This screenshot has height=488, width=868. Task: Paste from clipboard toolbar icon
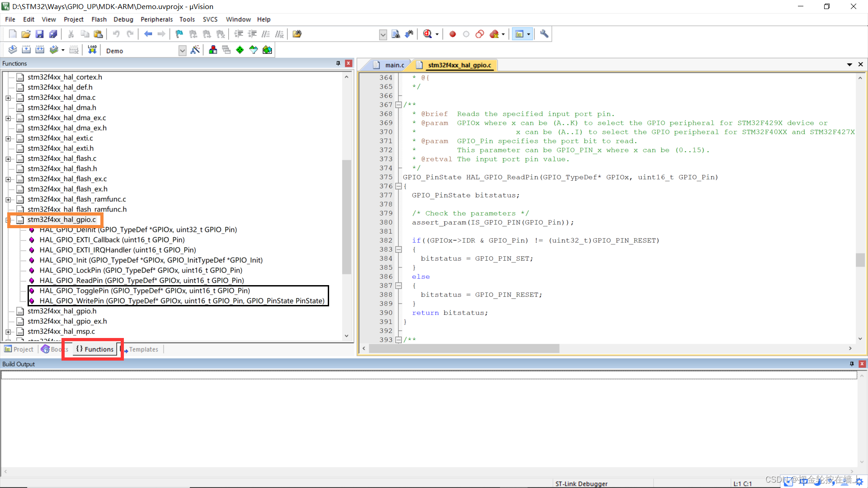(98, 34)
